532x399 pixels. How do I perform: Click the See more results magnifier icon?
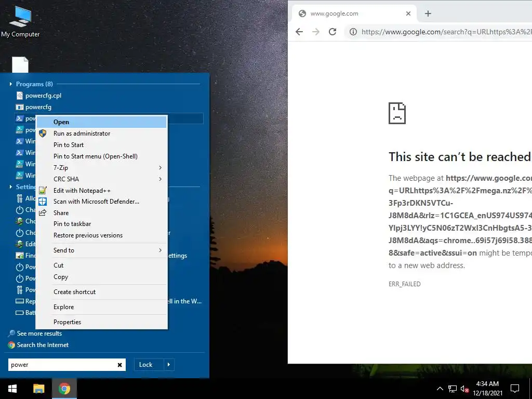(x=12, y=334)
